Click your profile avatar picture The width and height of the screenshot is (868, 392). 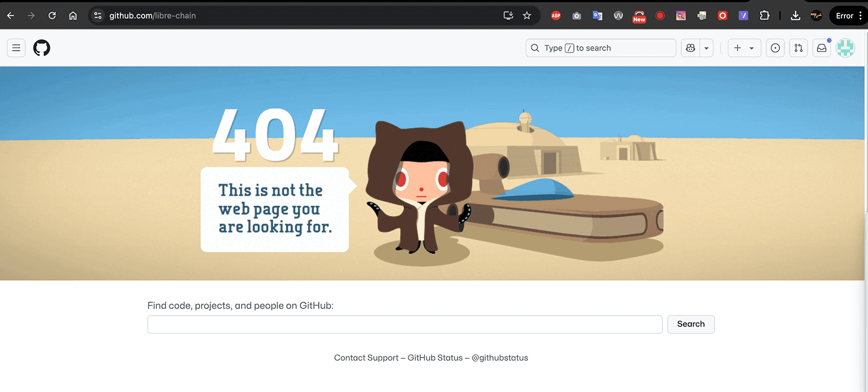[x=845, y=48]
